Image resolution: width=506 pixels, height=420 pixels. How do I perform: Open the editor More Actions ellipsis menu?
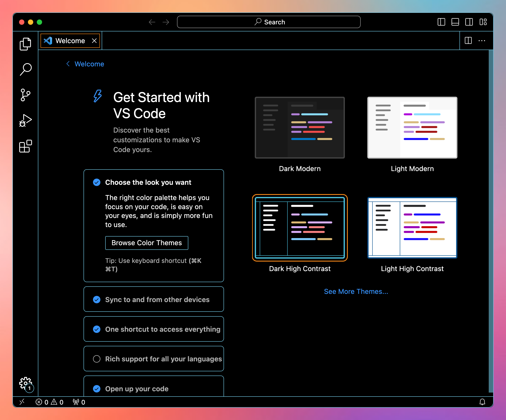482,41
